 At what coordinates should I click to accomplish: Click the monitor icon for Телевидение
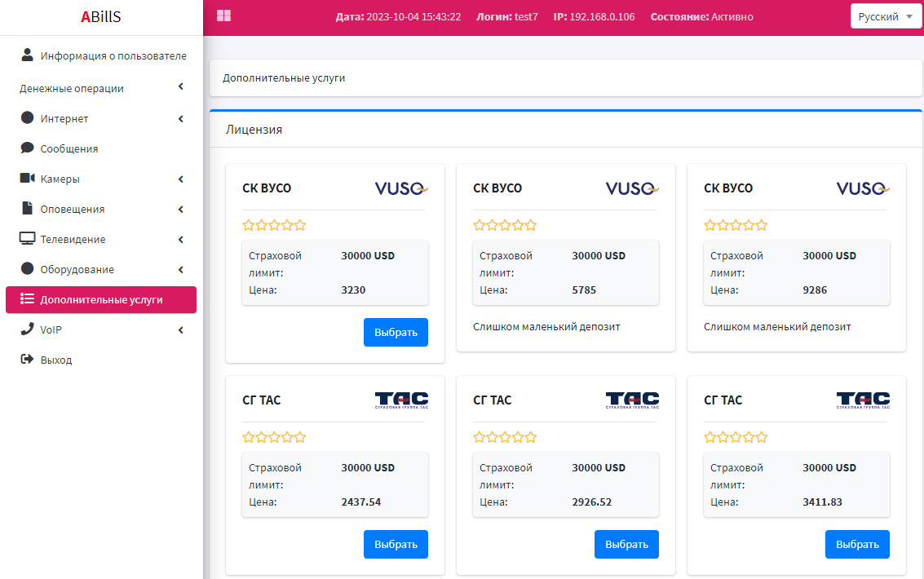[27, 238]
